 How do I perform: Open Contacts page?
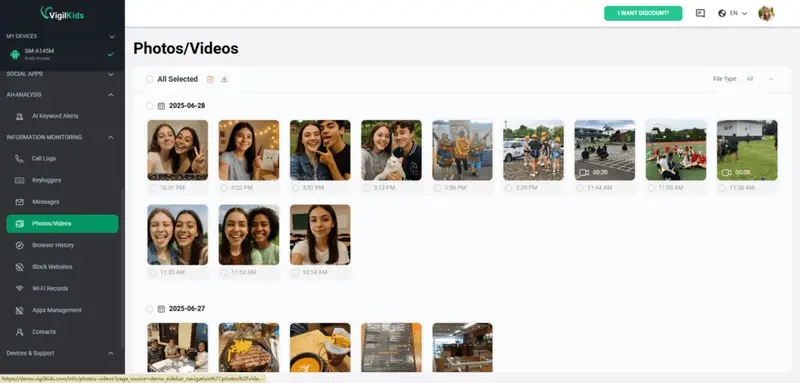62,332
